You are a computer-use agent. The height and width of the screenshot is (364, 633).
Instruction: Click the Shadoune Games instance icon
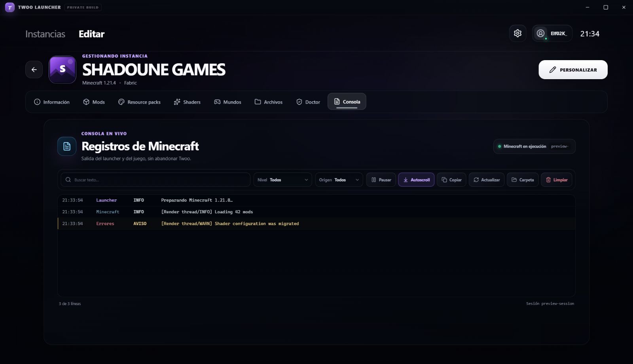63,70
